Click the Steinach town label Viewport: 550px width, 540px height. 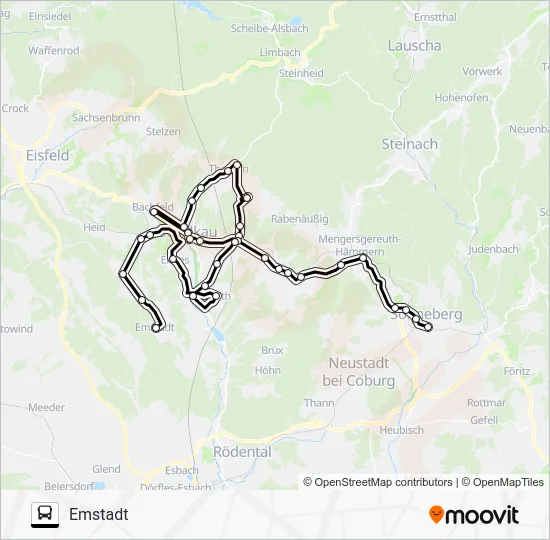tap(409, 144)
